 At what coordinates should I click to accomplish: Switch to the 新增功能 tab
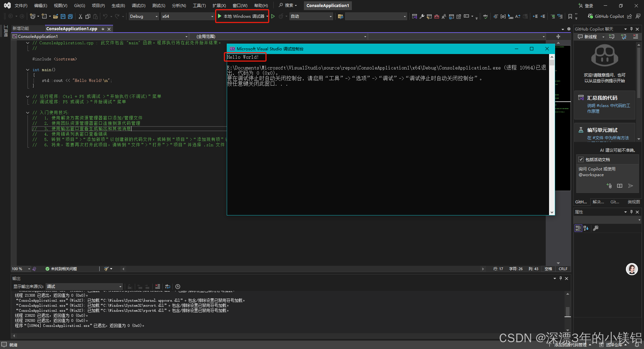(x=21, y=29)
